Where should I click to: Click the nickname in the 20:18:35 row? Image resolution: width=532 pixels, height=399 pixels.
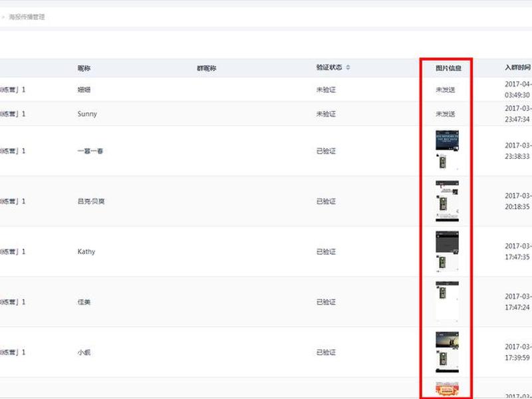pos(91,201)
